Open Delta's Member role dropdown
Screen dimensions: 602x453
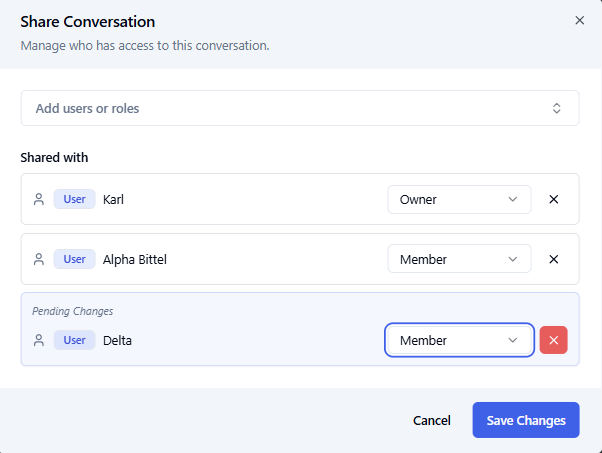click(x=459, y=340)
